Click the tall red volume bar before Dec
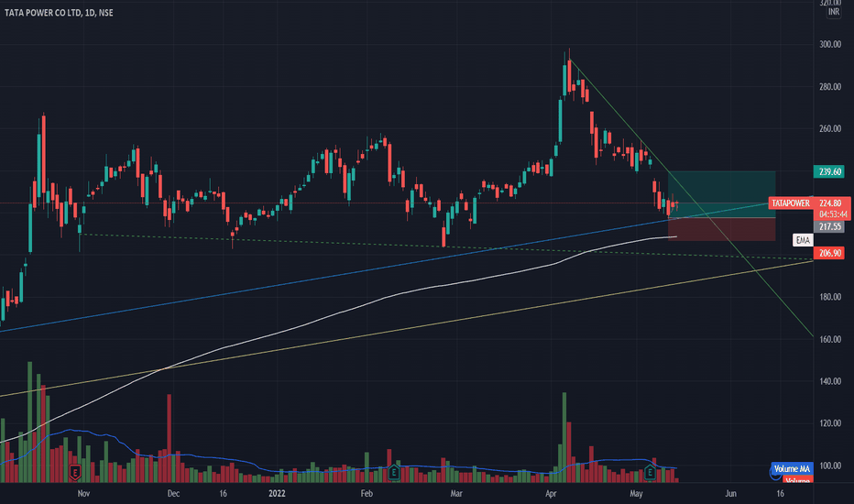 [x=170, y=438]
